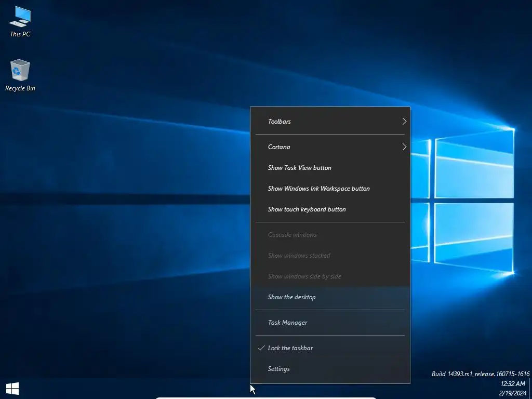Choose Show touch keyboard button option
This screenshot has width=532, height=399.
point(330,209)
